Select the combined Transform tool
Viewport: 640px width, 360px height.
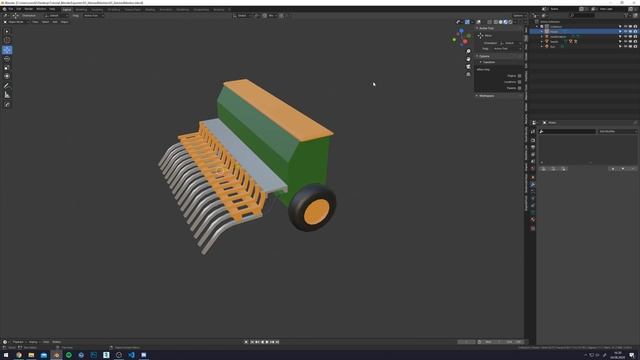[7, 76]
